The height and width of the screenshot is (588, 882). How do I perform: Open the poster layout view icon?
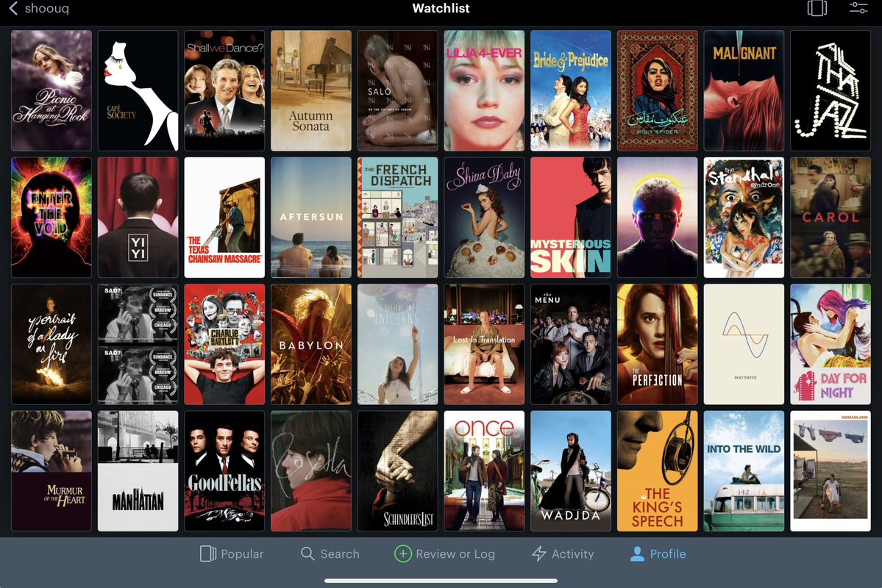(817, 8)
